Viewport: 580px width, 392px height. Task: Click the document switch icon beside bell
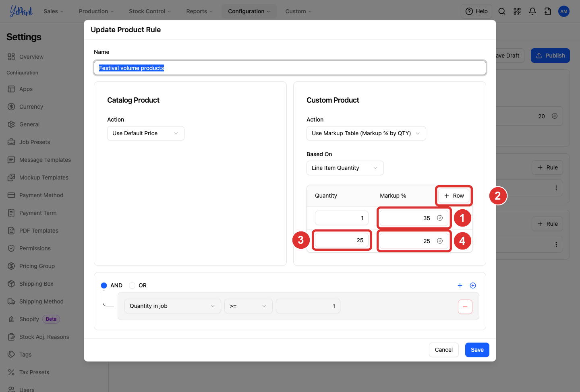pos(548,11)
